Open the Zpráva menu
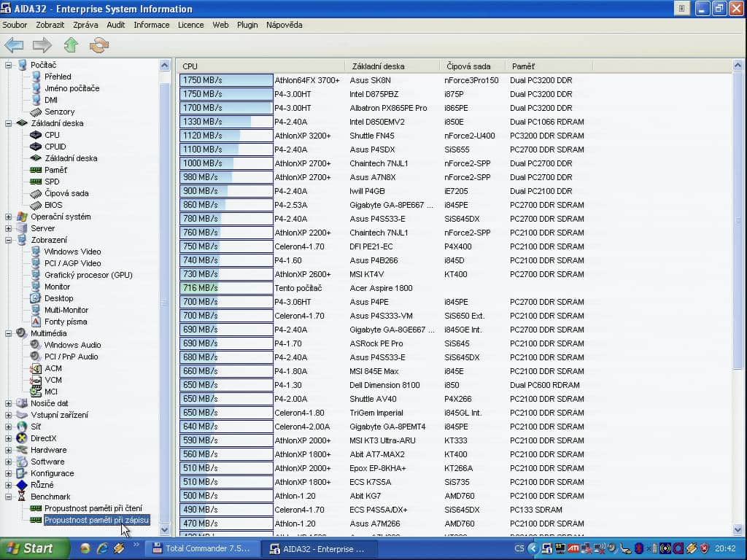The width and height of the screenshot is (747, 560). click(x=86, y=25)
